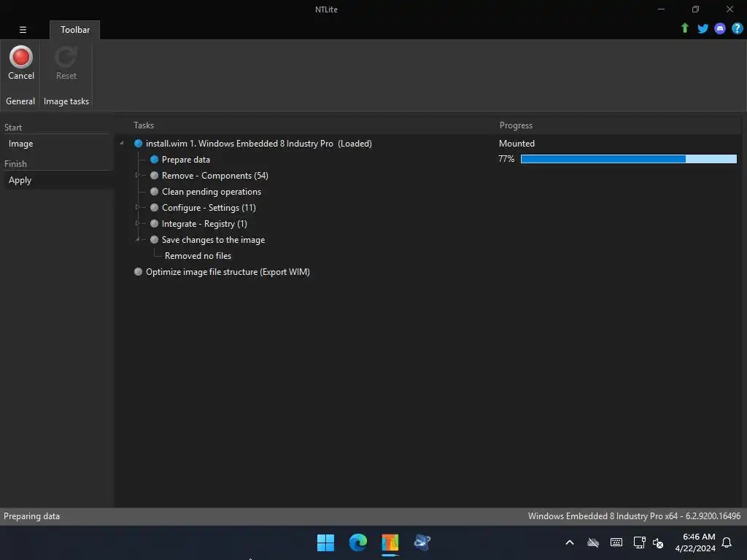This screenshot has height=560, width=747.
Task: Click the green update arrow icon
Action: tap(684, 28)
